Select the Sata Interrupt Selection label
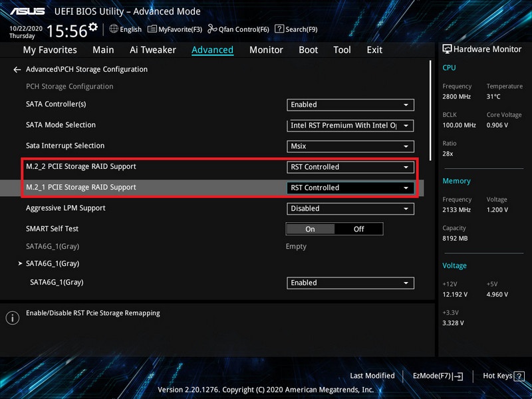Screen dimensions: 532x399 pos(65,146)
